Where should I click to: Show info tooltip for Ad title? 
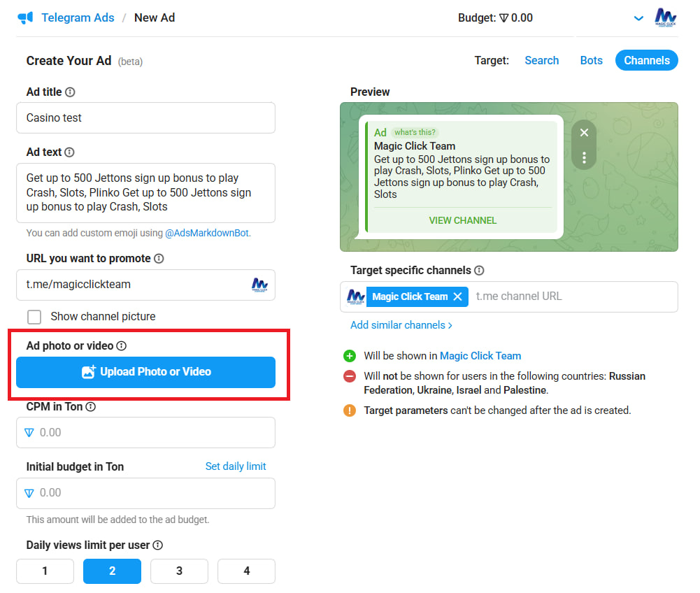pyautogui.click(x=70, y=92)
